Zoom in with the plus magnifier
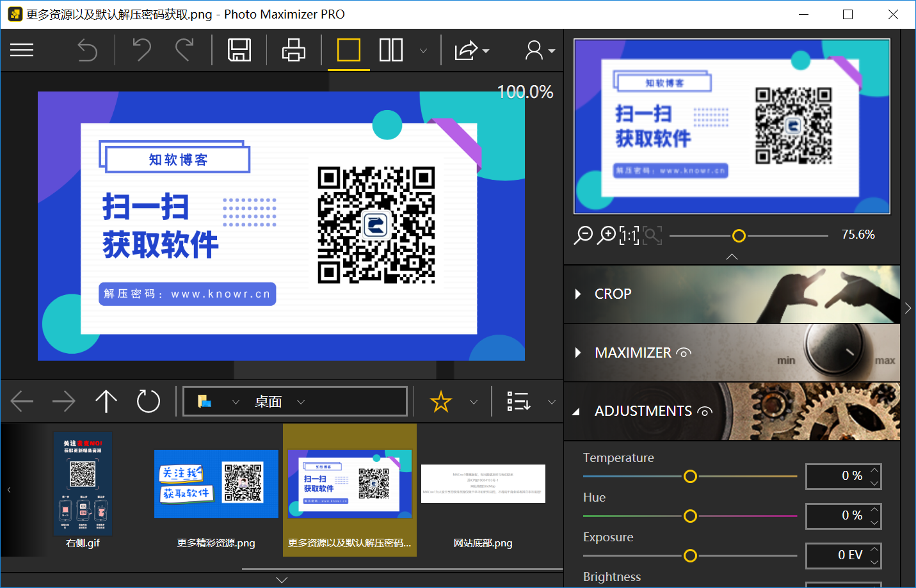 click(x=606, y=235)
